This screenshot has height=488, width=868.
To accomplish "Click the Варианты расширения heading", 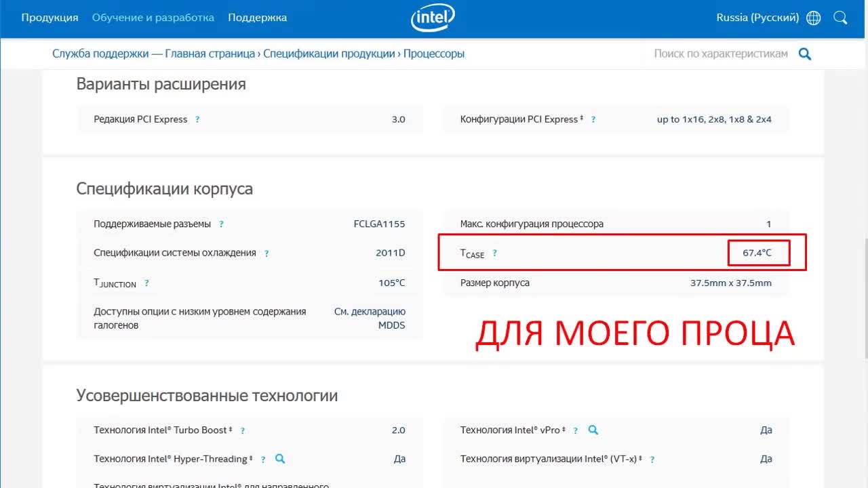I will click(x=161, y=85).
